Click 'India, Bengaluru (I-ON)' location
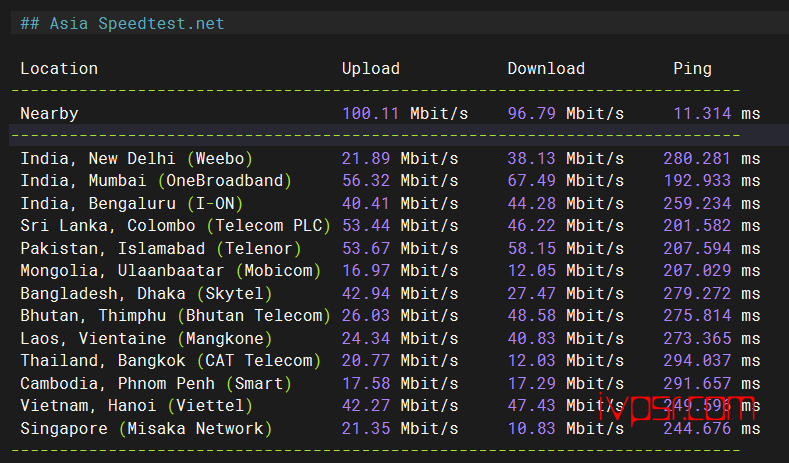789x463 pixels. [x=132, y=203]
